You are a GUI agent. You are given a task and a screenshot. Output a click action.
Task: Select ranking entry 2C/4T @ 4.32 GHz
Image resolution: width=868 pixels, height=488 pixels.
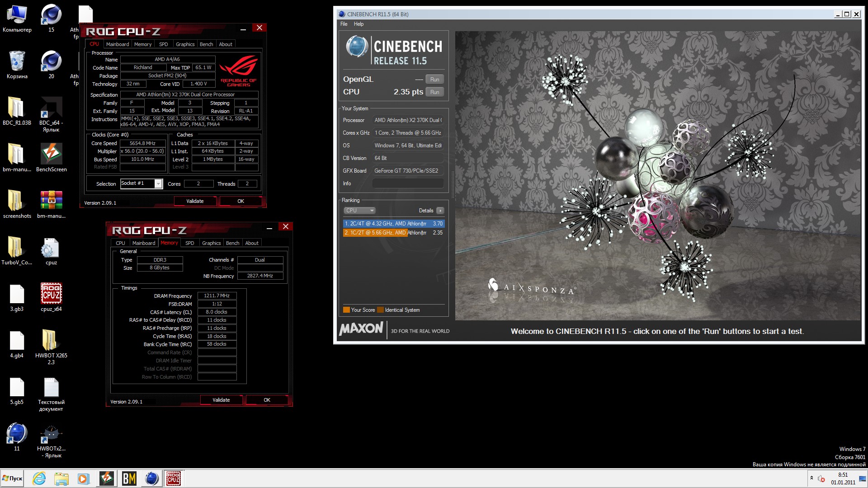(394, 224)
